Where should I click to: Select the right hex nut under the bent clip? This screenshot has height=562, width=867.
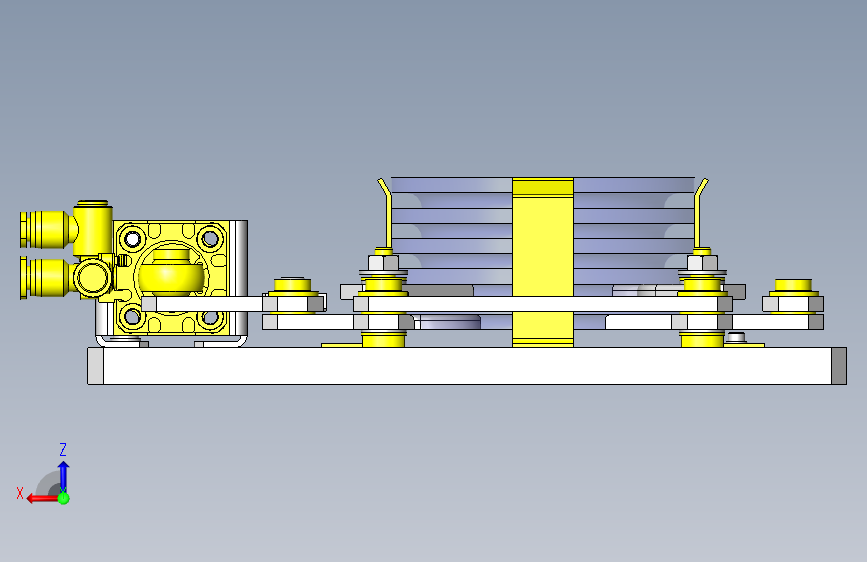pos(702,263)
